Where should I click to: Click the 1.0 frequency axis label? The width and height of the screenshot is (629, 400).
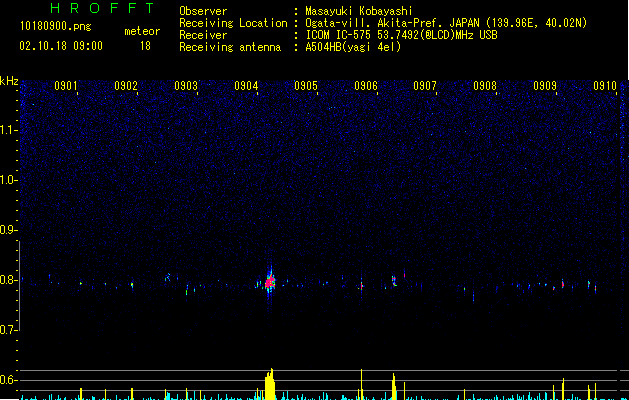tap(8, 180)
